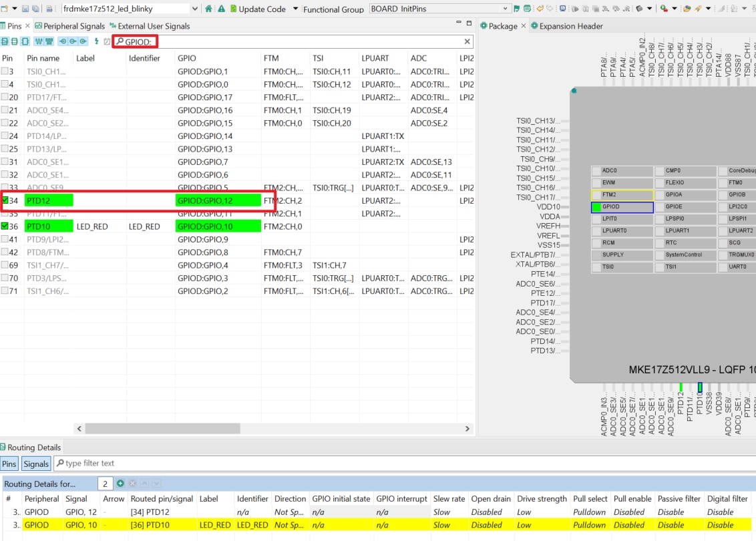Click the save icon in the top toolbar
Image resolution: width=756 pixels, height=541 pixels.
(x=25, y=9)
